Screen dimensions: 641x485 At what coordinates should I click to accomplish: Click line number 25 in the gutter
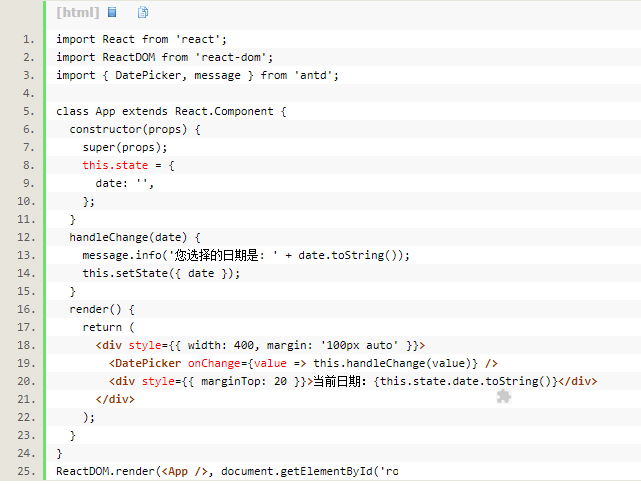pyautogui.click(x=26, y=470)
